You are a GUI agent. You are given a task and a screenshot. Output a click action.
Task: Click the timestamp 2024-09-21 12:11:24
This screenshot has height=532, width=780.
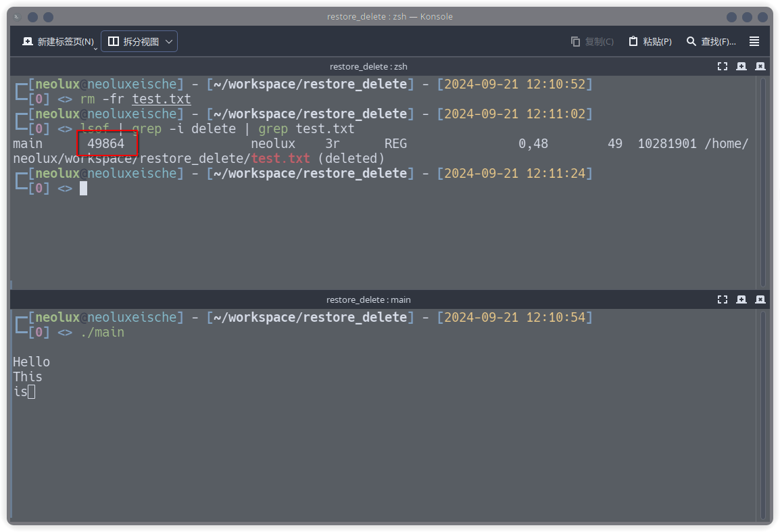[x=515, y=174]
